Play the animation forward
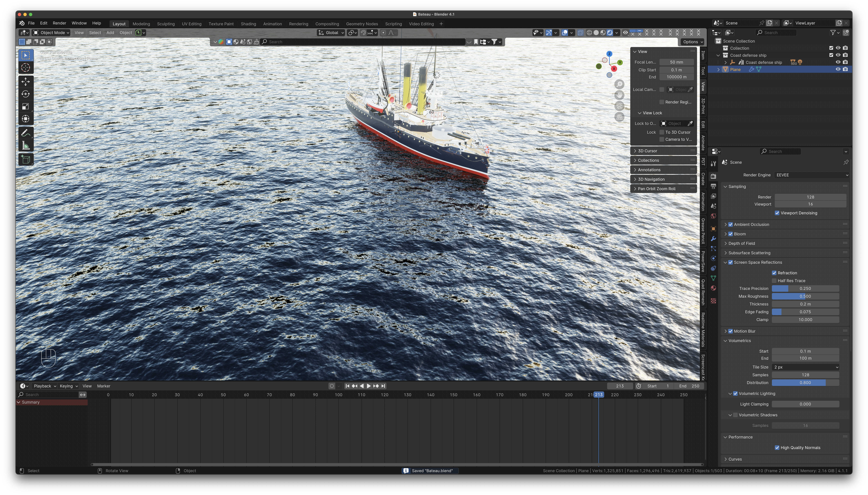The width and height of the screenshot is (868, 495). coord(369,386)
